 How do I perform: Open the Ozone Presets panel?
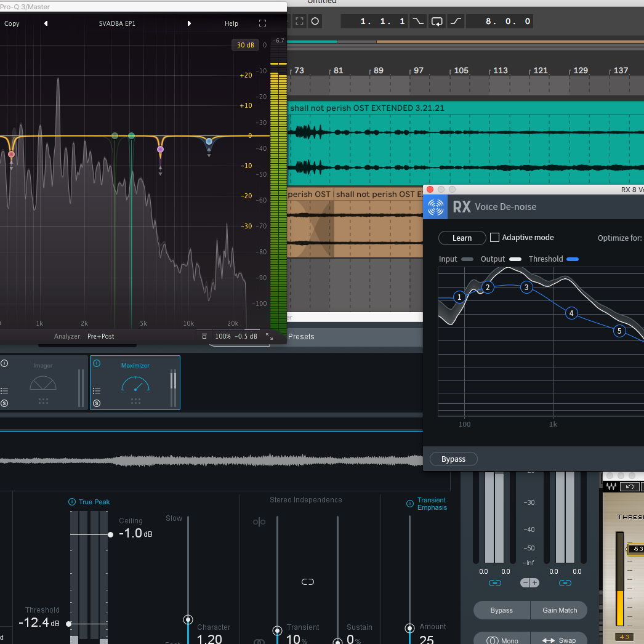coord(301,337)
